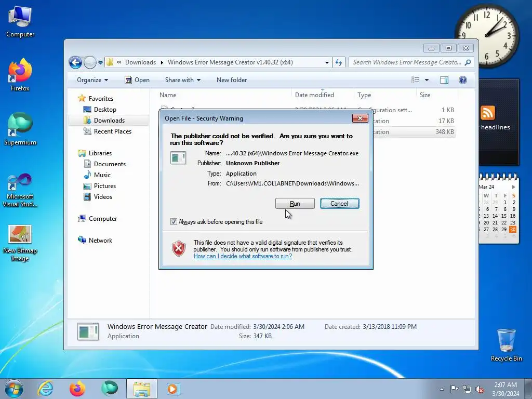This screenshot has width=532, height=399.
Task: Close the Open File - Security Warning dialog
Action: coord(360,118)
